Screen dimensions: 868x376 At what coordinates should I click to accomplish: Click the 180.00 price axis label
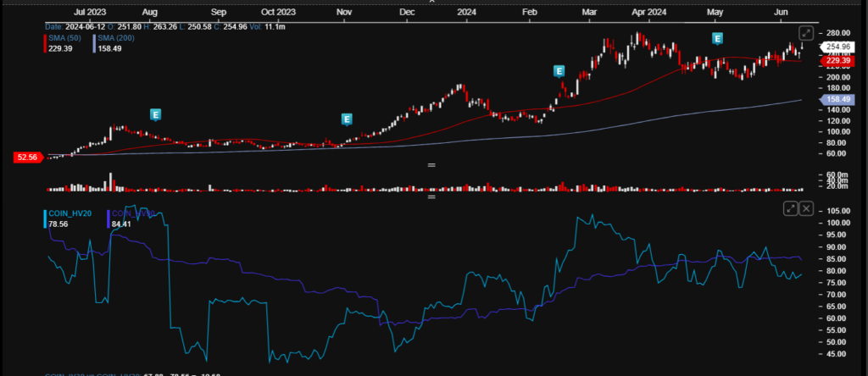point(838,88)
